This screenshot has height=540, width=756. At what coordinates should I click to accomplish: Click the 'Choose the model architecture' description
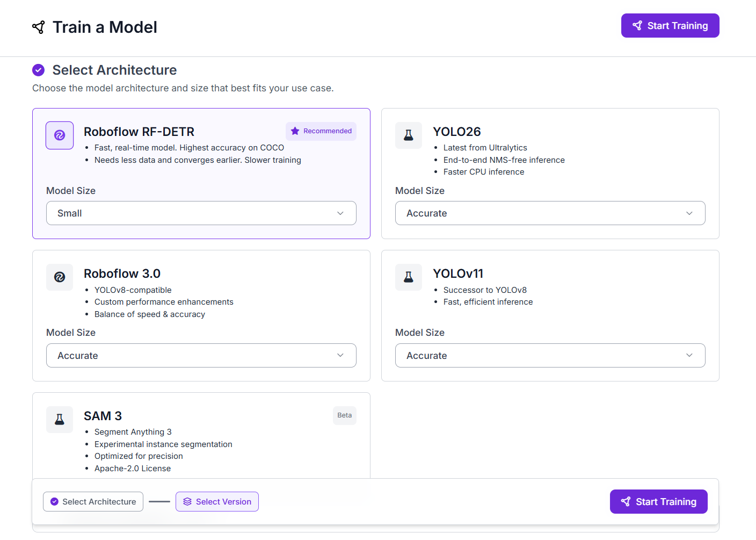pos(183,88)
